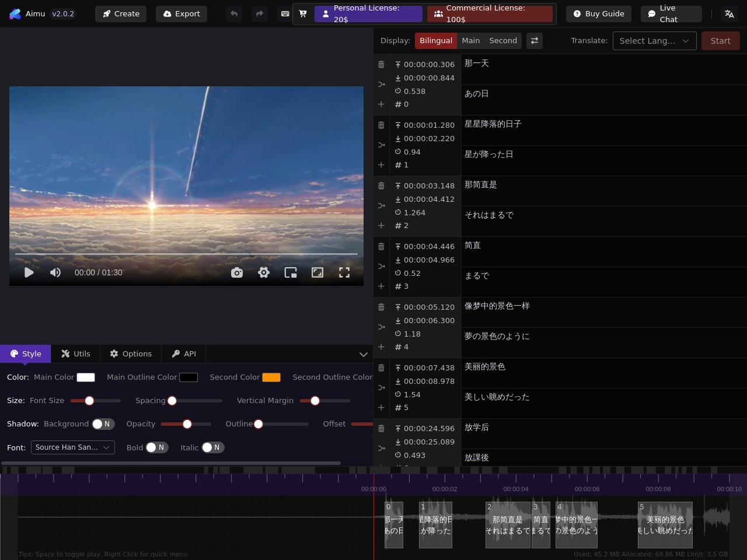Click the redo arrow in top toolbar

point(260,13)
